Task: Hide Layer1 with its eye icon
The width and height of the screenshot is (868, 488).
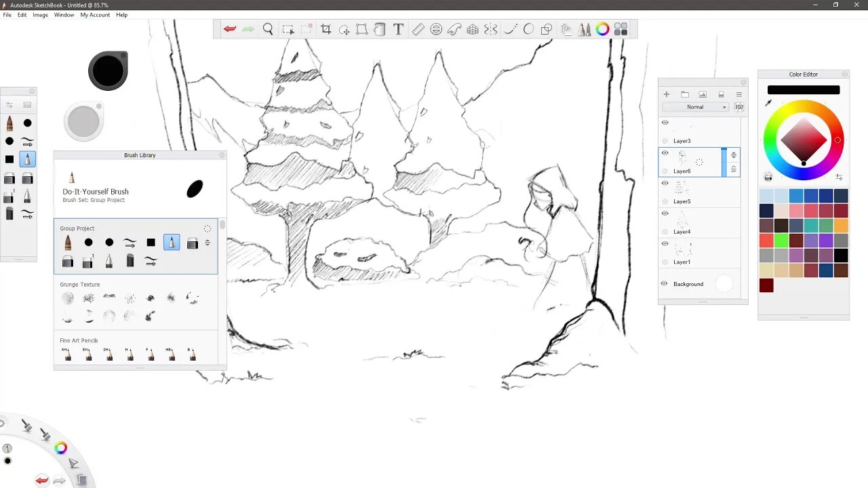Action: (665, 244)
